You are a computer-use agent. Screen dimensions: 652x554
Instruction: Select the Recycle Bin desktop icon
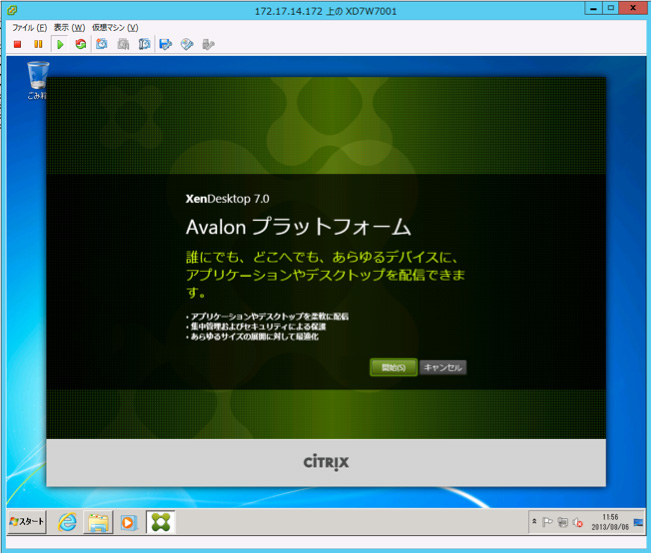click(37, 80)
